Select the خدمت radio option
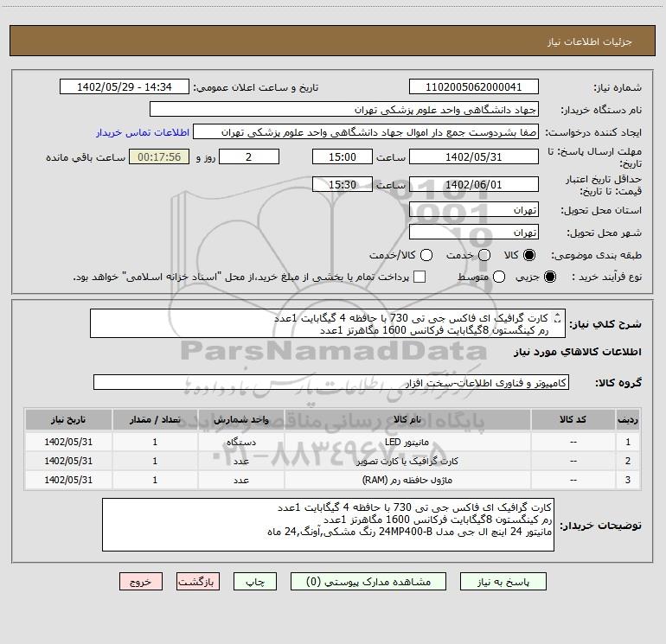Viewport: 666px width, 644px height. tap(484, 255)
